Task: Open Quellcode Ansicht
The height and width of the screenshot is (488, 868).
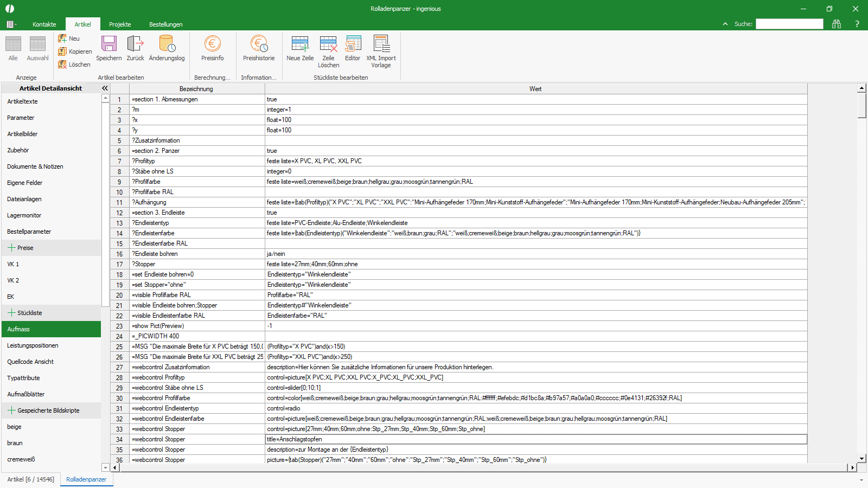Action: [51, 362]
